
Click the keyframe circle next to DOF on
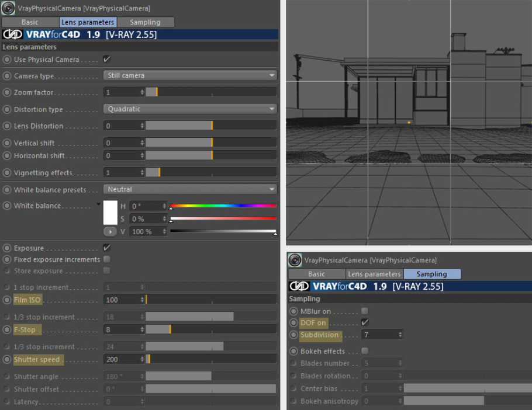(293, 322)
